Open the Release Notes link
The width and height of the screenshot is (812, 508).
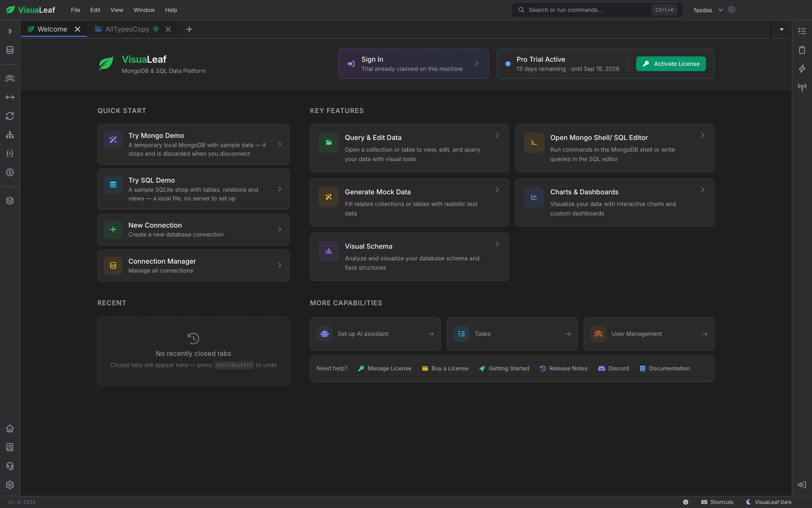pos(563,369)
